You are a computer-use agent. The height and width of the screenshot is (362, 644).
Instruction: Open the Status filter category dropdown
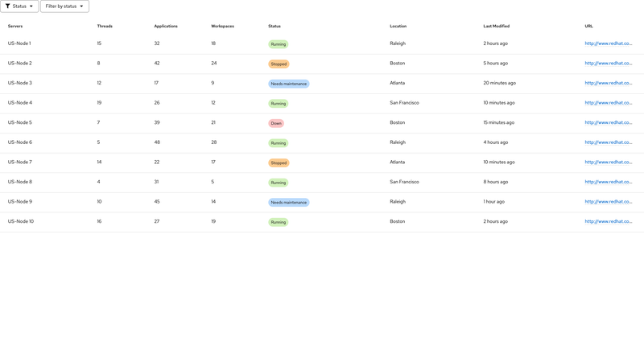tap(19, 6)
